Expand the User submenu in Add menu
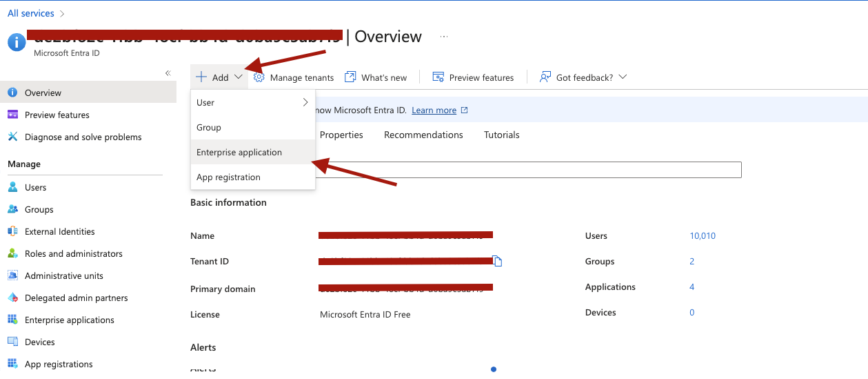Image resolution: width=868 pixels, height=379 pixels. [x=253, y=102]
